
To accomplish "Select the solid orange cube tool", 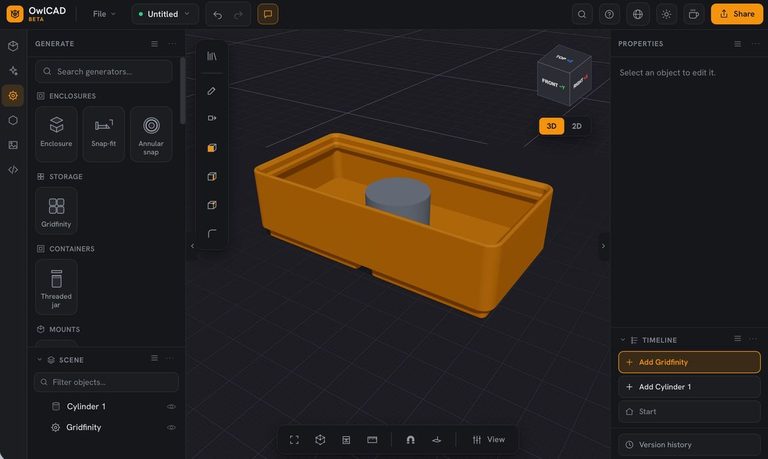I will (x=212, y=147).
